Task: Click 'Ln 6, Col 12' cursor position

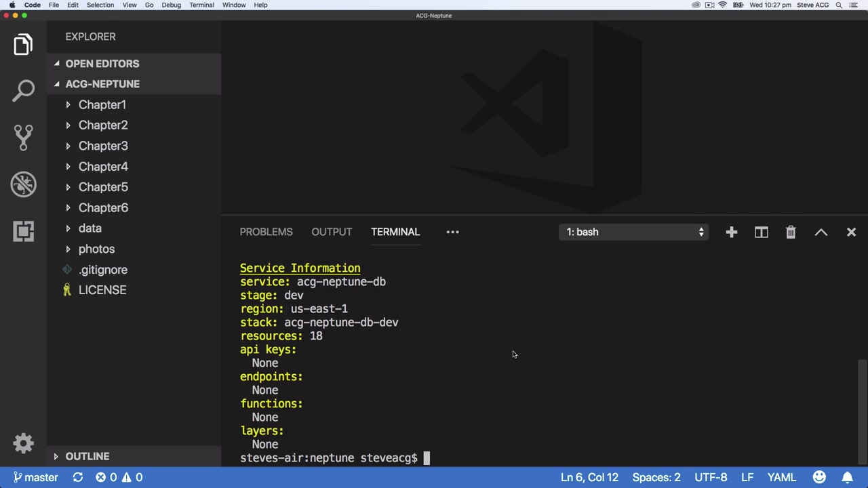Action: coord(589,477)
